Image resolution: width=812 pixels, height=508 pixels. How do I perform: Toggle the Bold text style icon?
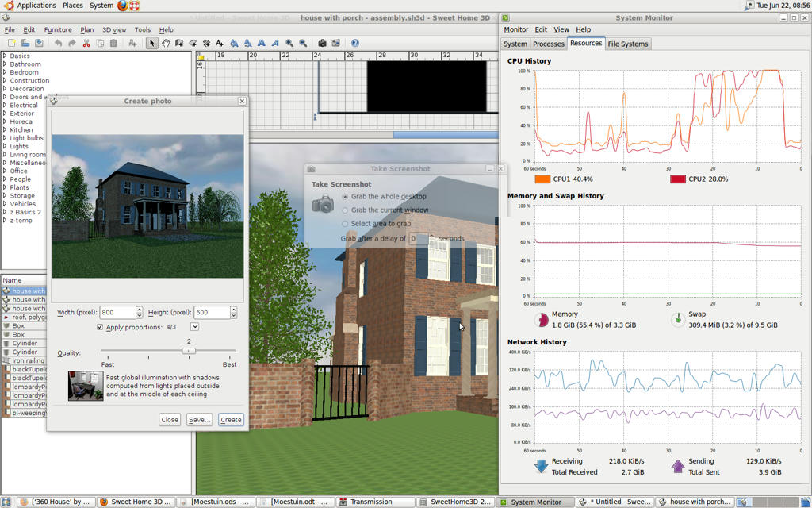[261, 43]
